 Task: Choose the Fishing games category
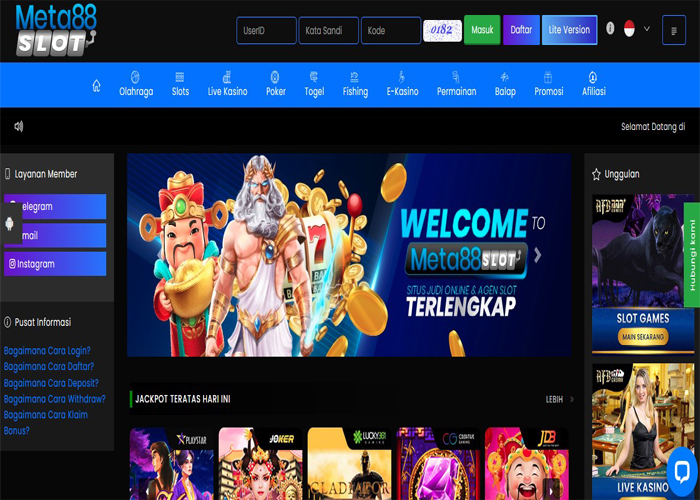coord(355,84)
